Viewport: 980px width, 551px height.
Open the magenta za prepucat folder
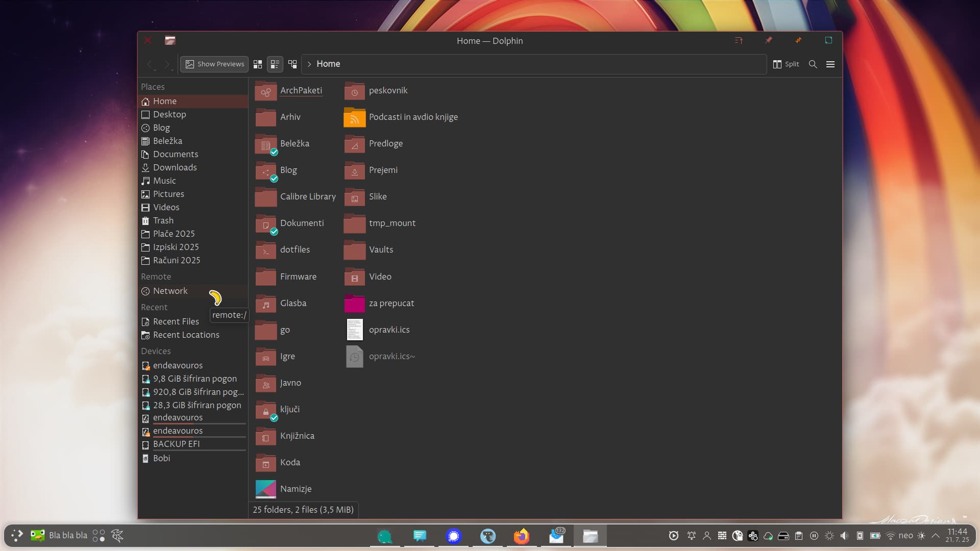coord(391,303)
